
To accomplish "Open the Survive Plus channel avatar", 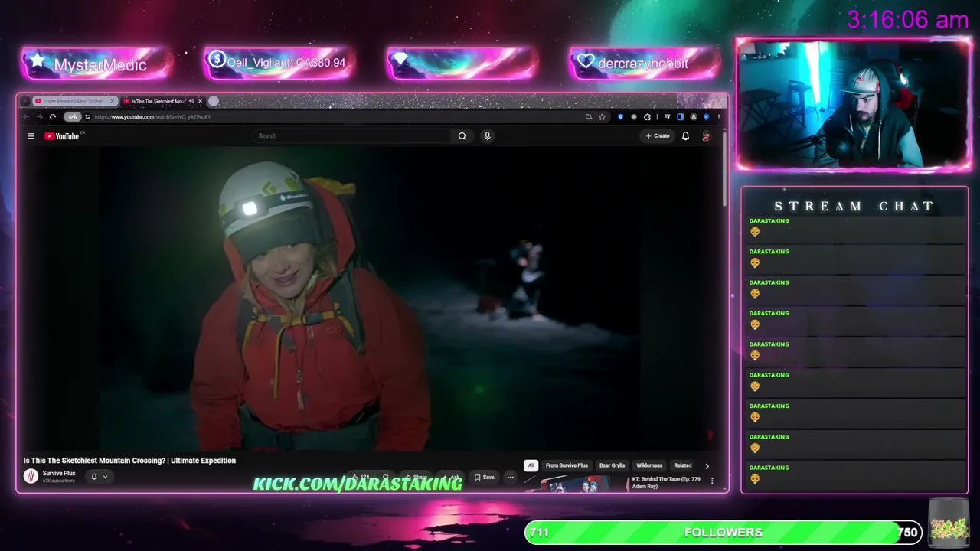I will pos(31,476).
